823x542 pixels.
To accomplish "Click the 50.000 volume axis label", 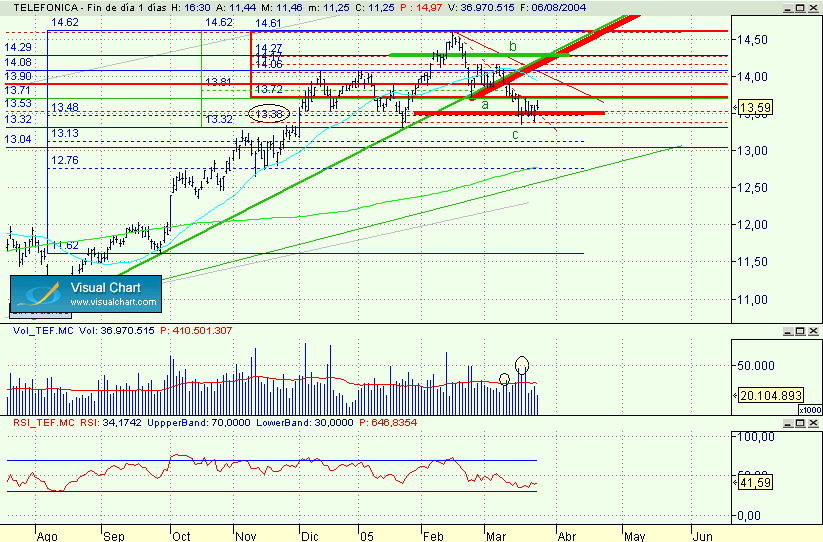I will click(755, 366).
